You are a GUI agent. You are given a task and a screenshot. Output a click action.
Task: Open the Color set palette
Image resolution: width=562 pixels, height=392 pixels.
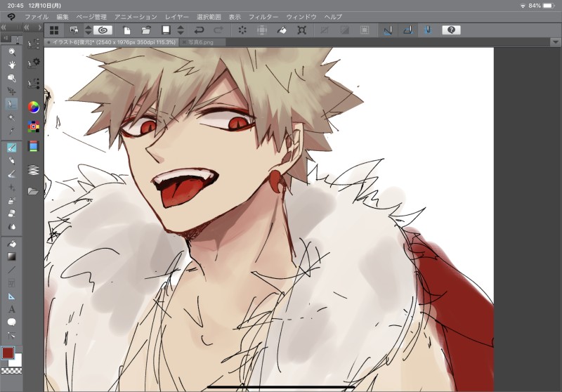(x=33, y=126)
